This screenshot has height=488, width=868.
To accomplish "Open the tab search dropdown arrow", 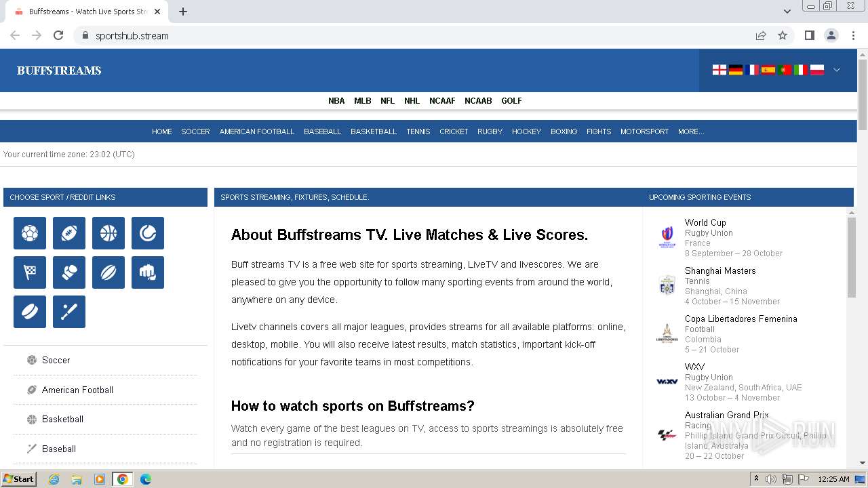I will pyautogui.click(x=787, y=12).
